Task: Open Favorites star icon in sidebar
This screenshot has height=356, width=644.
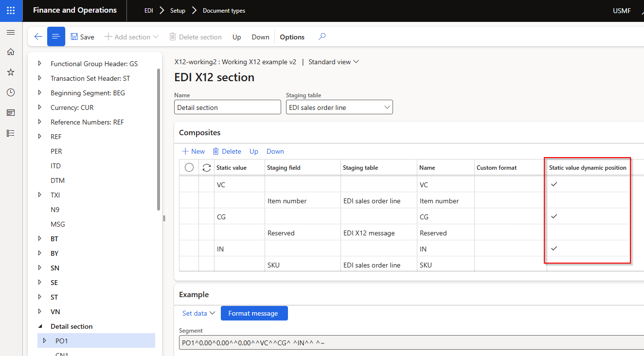Action: pyautogui.click(x=11, y=72)
